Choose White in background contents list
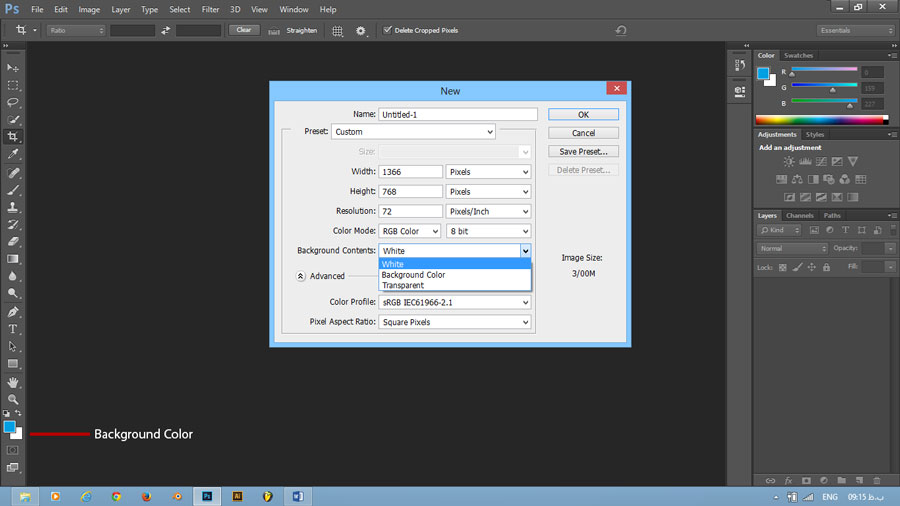Screen dimensions: 900x506 coord(455,264)
